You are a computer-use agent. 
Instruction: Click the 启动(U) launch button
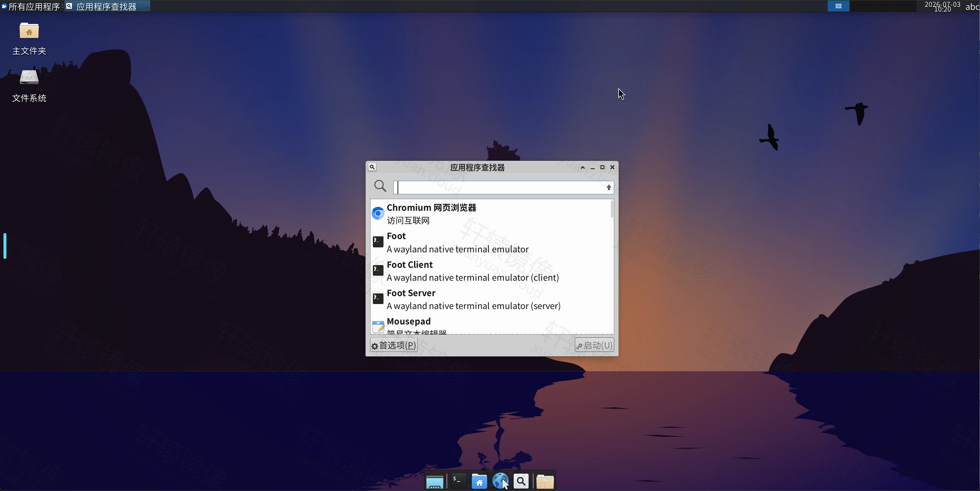[x=594, y=345]
